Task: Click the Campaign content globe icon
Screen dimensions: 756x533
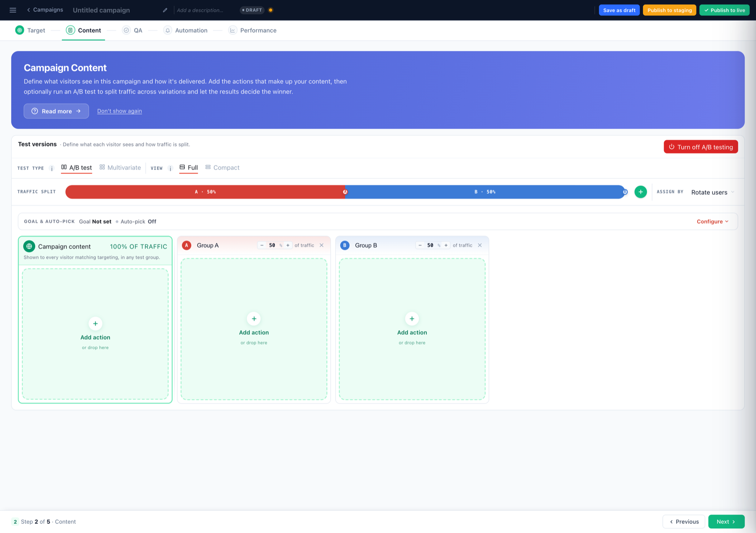Action: pos(29,246)
